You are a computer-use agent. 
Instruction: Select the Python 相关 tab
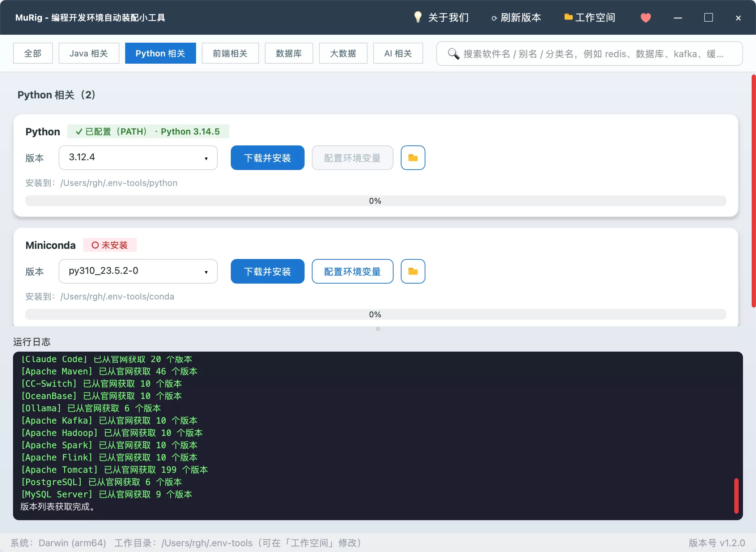tap(161, 53)
